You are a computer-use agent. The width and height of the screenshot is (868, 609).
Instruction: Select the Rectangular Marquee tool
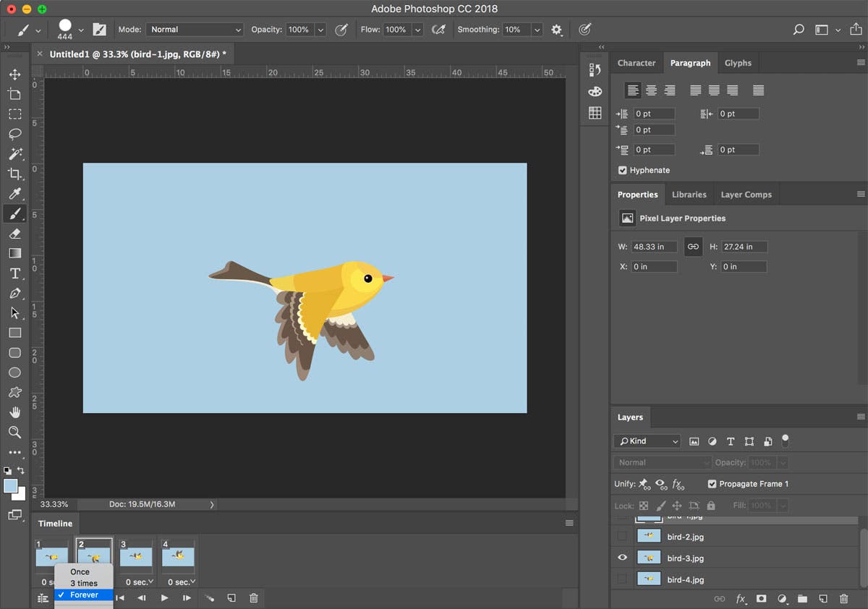pos(14,114)
